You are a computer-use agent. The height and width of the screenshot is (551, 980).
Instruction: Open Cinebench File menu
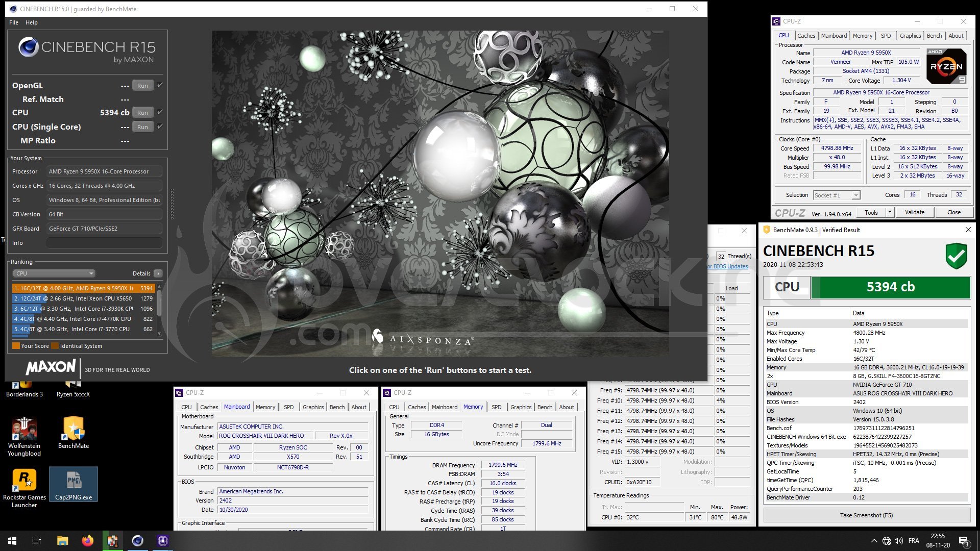(x=14, y=22)
